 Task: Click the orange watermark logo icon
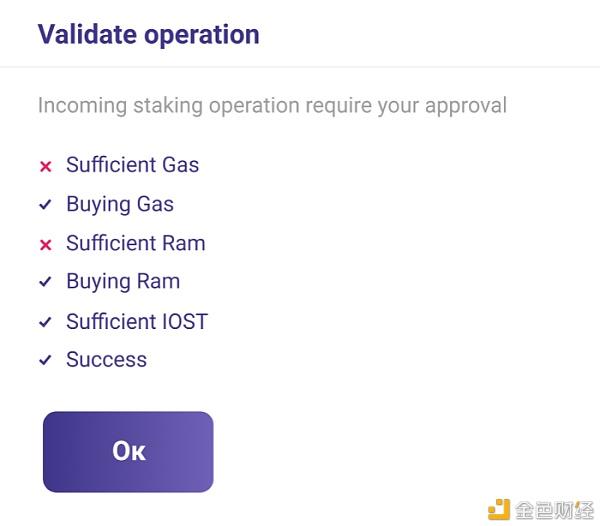pyautogui.click(x=499, y=508)
